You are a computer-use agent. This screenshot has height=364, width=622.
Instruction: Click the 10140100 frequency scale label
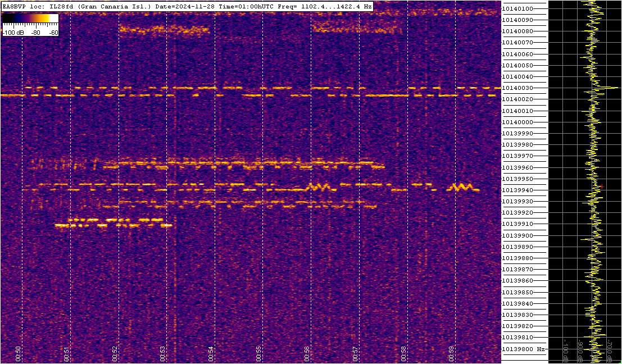[517, 9]
